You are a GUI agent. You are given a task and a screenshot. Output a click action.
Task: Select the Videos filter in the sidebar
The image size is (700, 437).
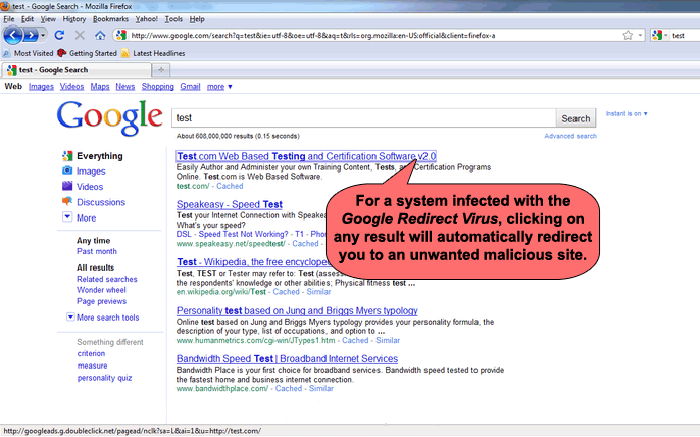90,186
